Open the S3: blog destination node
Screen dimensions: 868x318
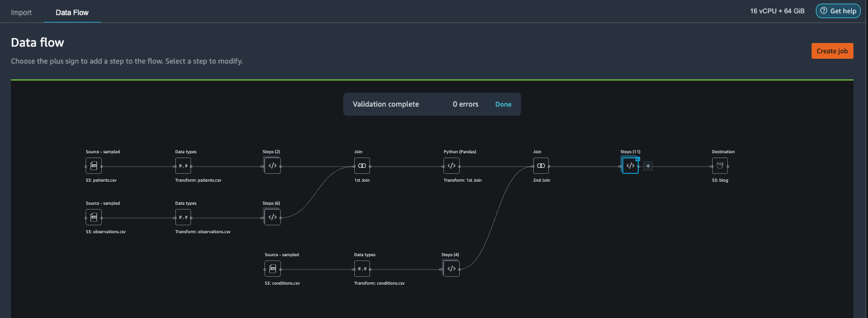tap(720, 165)
